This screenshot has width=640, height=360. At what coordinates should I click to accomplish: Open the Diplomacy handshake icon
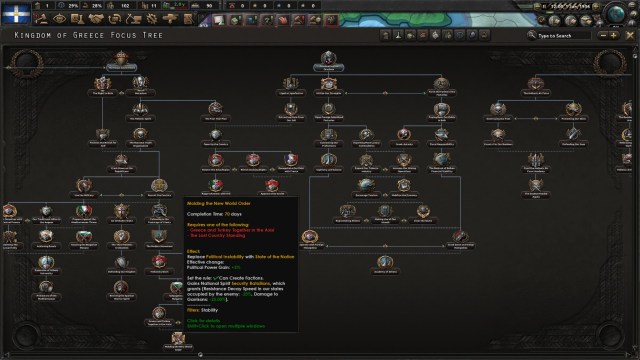[96, 19]
